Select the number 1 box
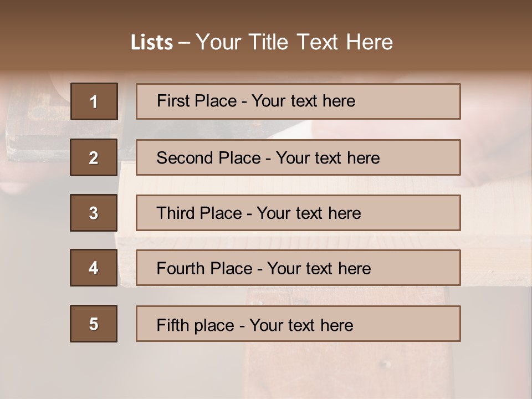 (94, 101)
